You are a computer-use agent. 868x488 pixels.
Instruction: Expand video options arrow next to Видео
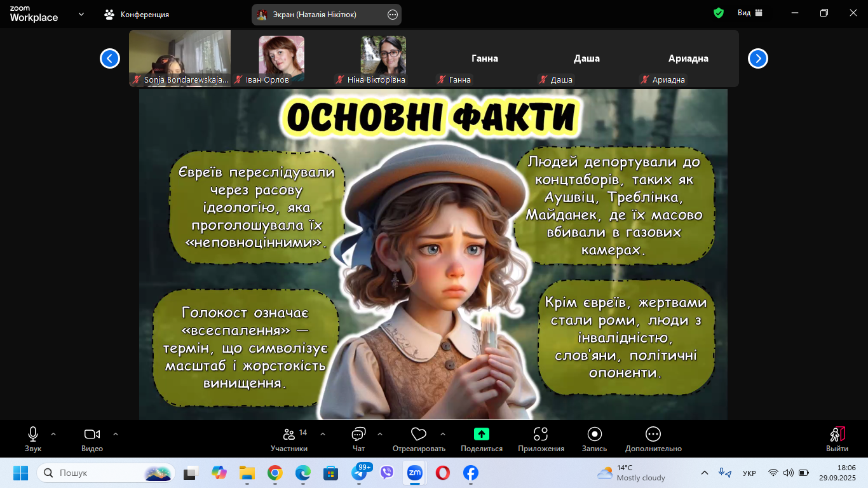point(116,434)
